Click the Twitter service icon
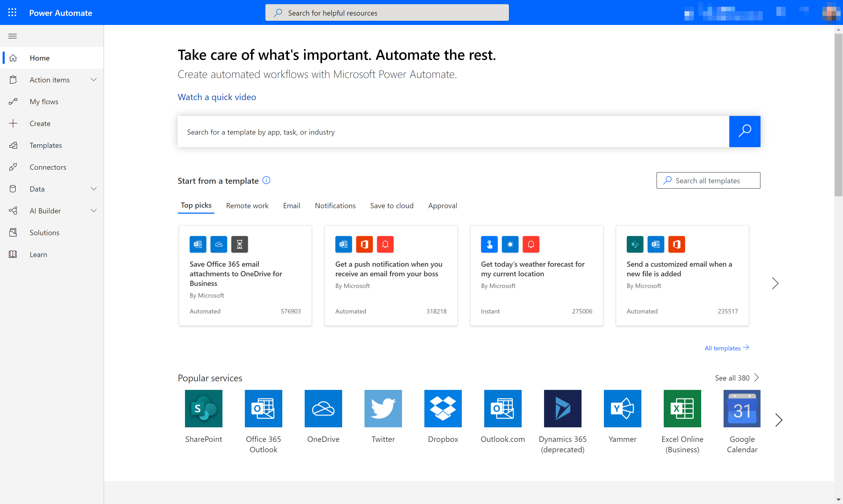Viewport: 843px width, 504px height. click(x=382, y=408)
